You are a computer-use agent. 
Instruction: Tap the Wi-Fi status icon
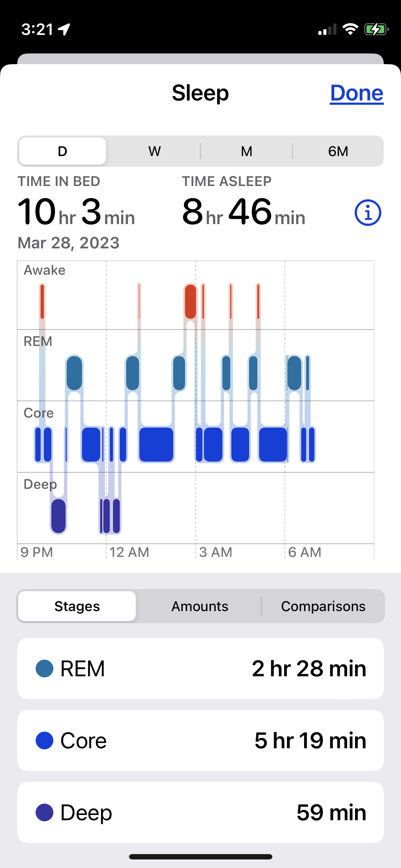[x=350, y=29]
